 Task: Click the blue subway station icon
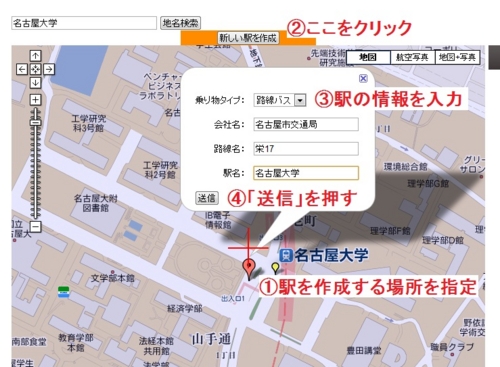coord(286,255)
